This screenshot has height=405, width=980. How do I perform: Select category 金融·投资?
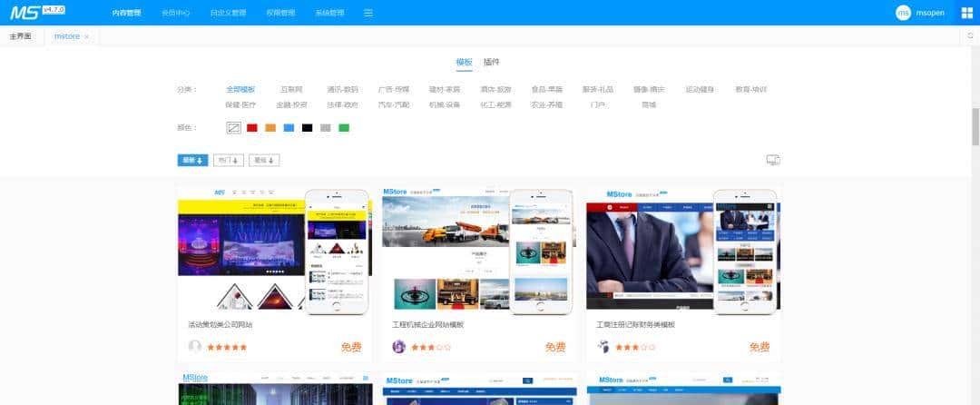[x=292, y=105]
